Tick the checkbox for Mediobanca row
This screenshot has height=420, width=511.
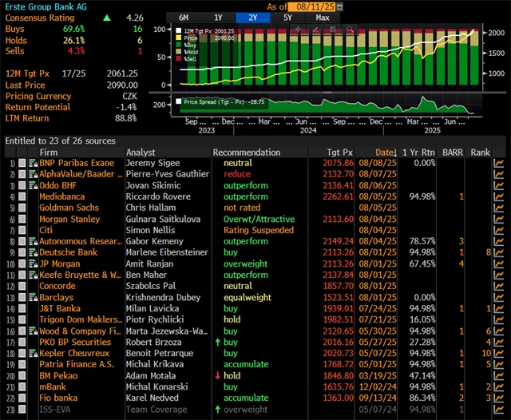click(22, 196)
